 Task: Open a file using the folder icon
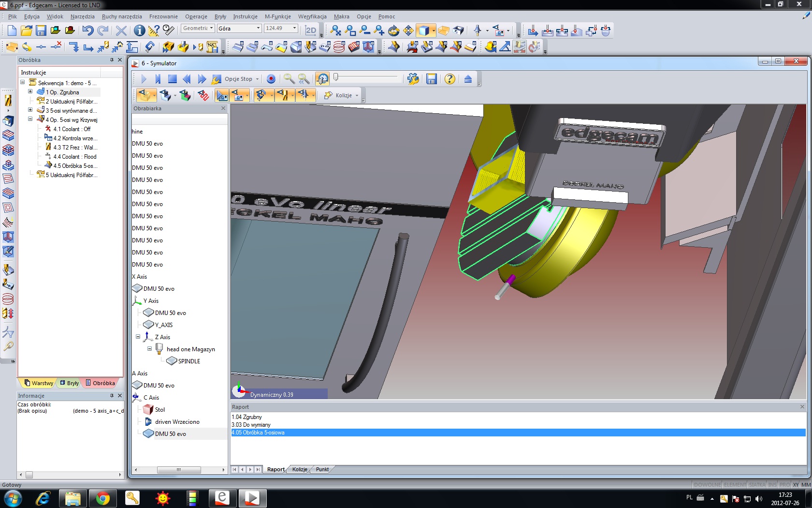(x=26, y=30)
